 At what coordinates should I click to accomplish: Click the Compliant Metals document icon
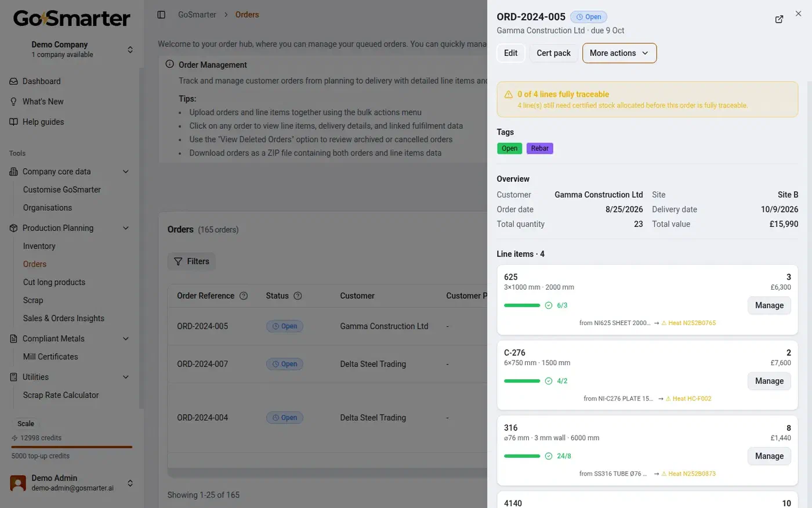[x=14, y=338]
